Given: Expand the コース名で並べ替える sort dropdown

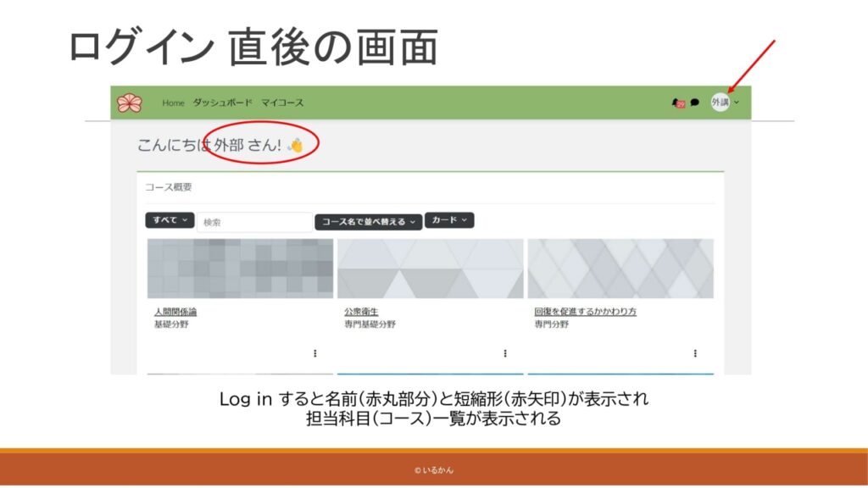Looking at the screenshot, I should coord(368,222).
